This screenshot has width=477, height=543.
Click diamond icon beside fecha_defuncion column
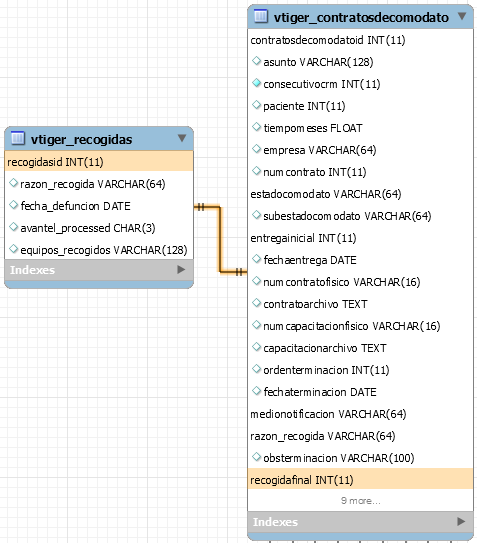point(14,205)
